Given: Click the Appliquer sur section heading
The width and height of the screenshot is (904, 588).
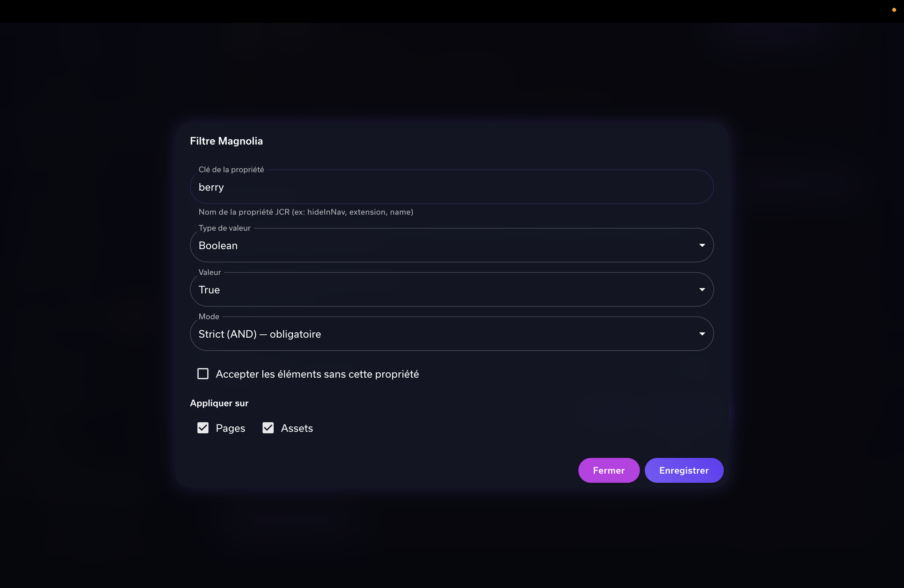Looking at the screenshot, I should tap(219, 403).
